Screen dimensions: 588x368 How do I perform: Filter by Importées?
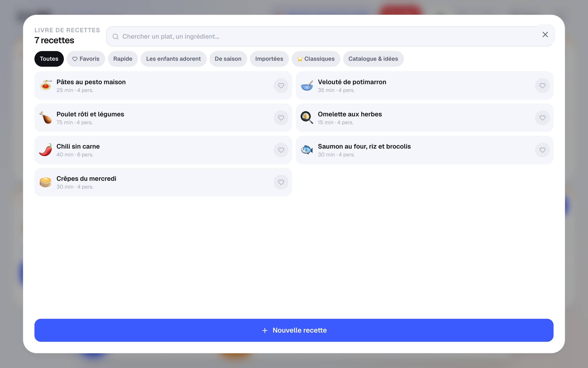tap(269, 59)
